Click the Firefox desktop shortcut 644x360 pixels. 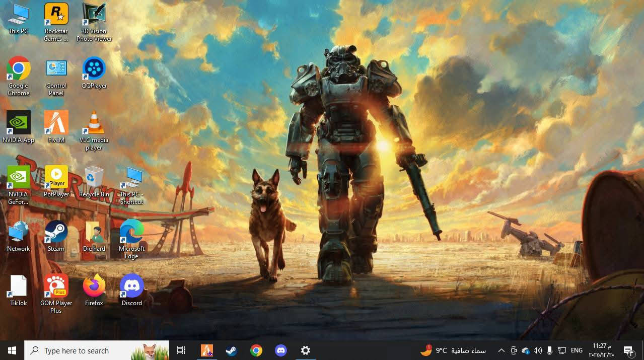94,287
